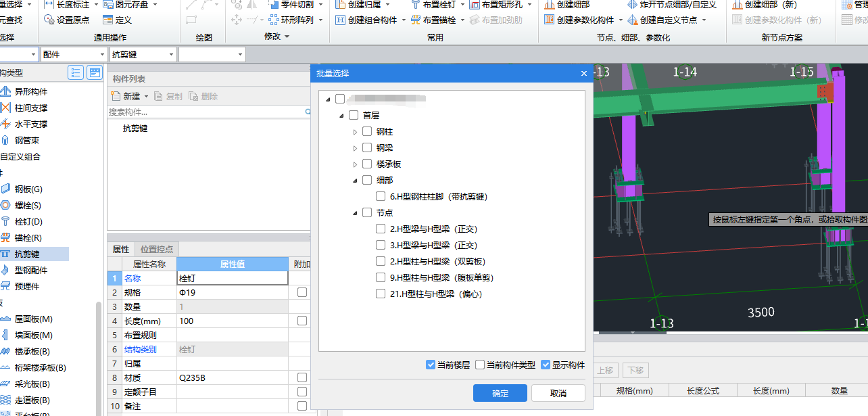868x416 pixels.
Task: Expand the 钢柱 tree node
Action: coord(356,132)
